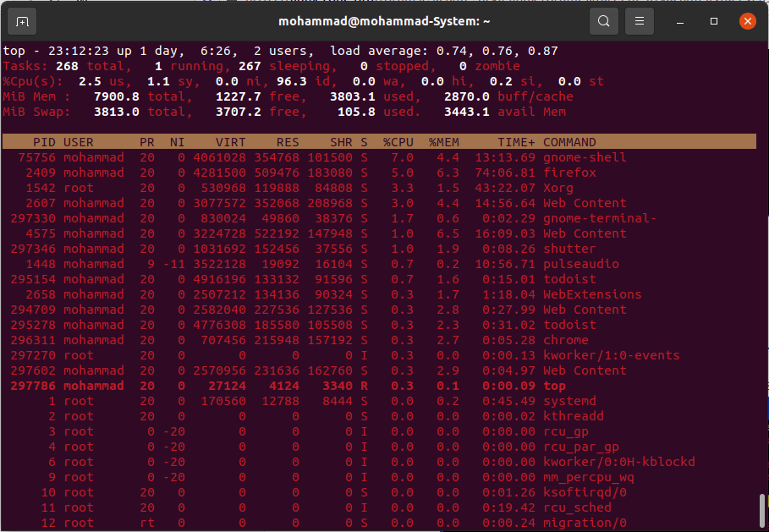
Task: Click the terminal scrollbar thumb
Action: click(x=762, y=509)
